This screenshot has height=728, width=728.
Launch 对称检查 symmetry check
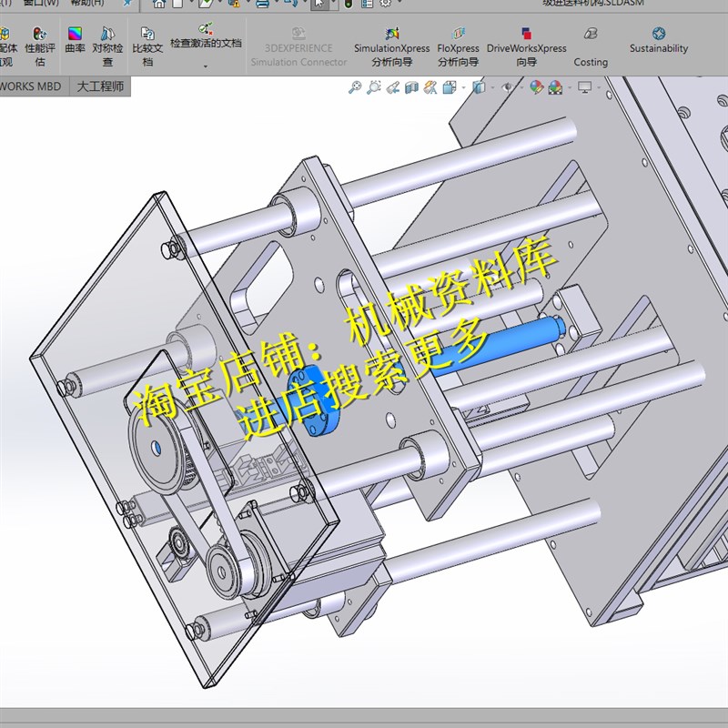coord(107,46)
